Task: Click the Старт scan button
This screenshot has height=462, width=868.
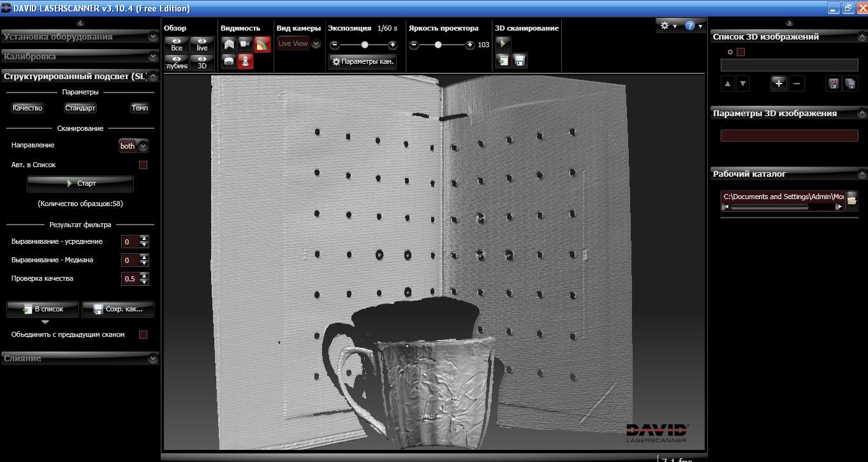Action: (80, 183)
